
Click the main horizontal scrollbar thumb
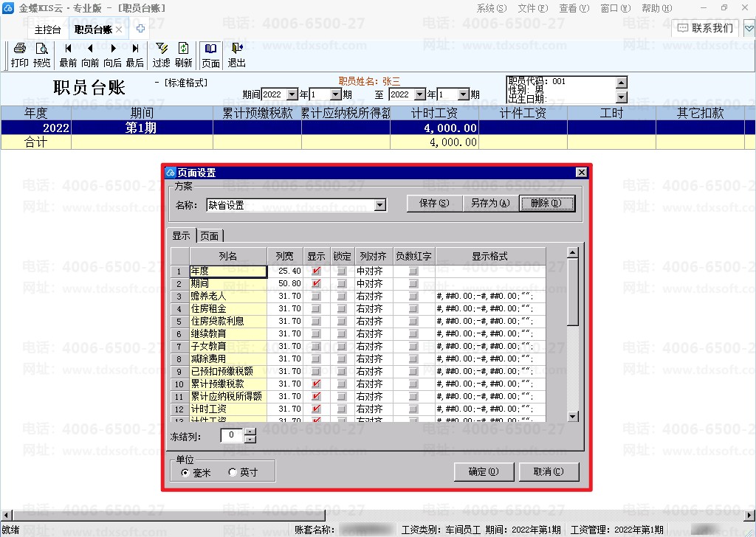168,516
